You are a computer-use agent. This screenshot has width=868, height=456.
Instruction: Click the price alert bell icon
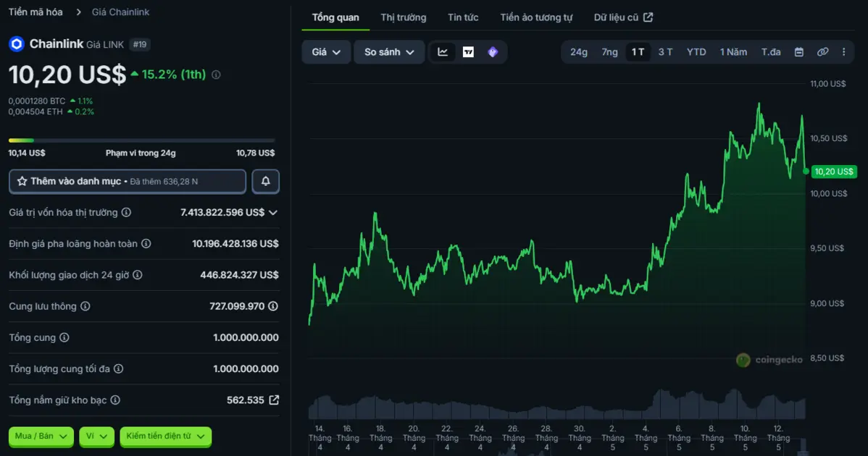click(266, 181)
